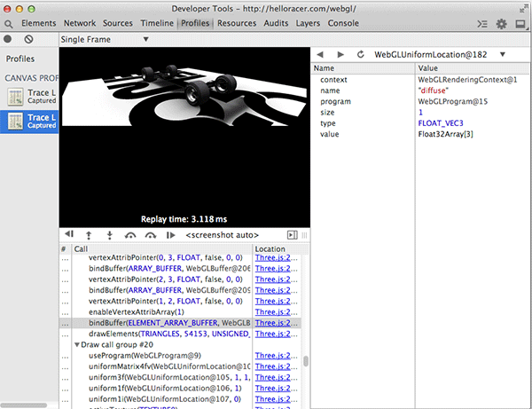532x409 pixels.
Task: Switch to the Audits tab
Action: point(276,23)
